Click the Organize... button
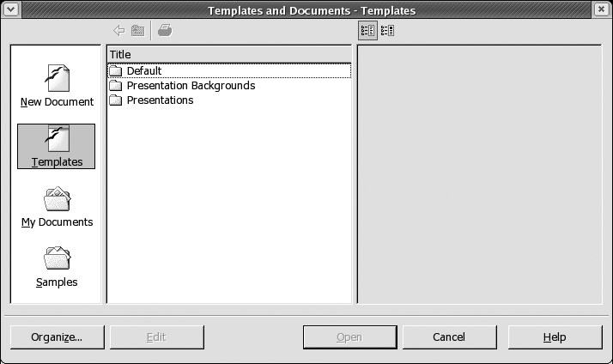The image size is (613, 364). 57,337
